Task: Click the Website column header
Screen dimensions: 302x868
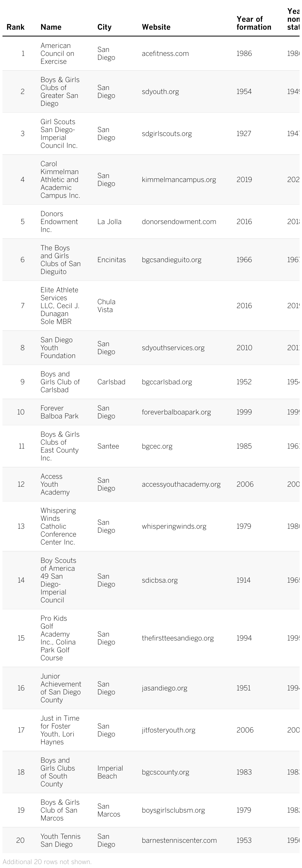Action: pyautogui.click(x=156, y=27)
